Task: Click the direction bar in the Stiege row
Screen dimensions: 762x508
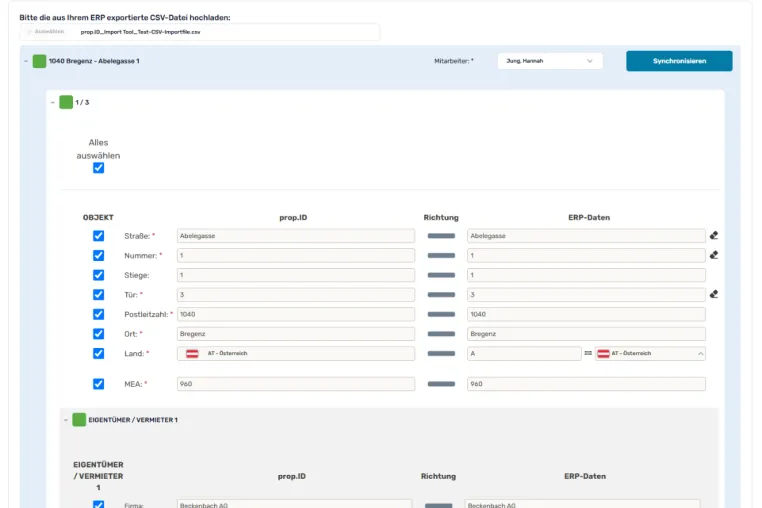Action: [x=441, y=275]
